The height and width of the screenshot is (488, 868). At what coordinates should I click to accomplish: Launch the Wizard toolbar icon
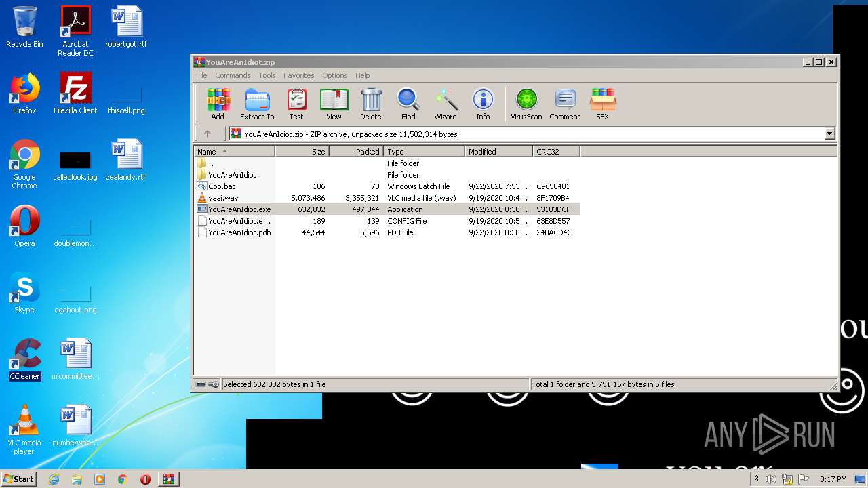click(446, 104)
